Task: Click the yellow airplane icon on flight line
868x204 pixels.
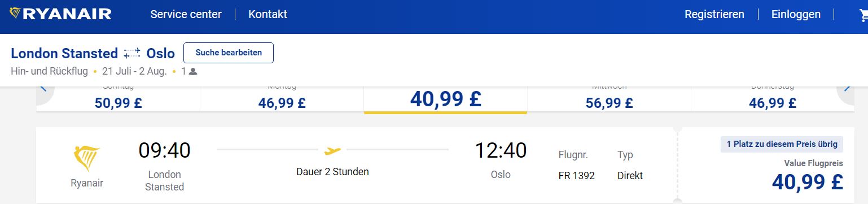Action: 332,151
